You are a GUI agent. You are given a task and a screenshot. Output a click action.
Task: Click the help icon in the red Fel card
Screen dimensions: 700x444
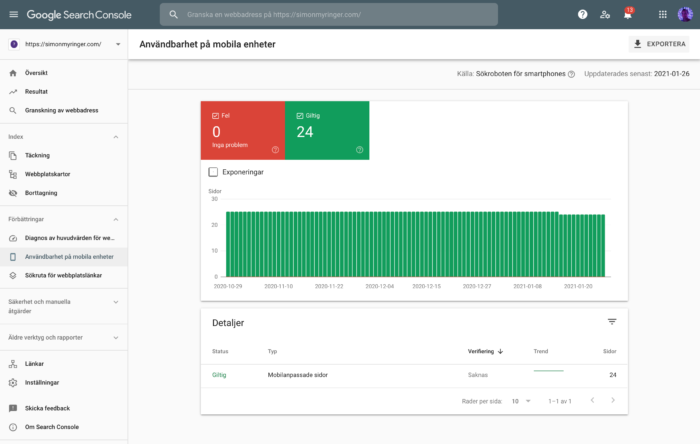(275, 150)
